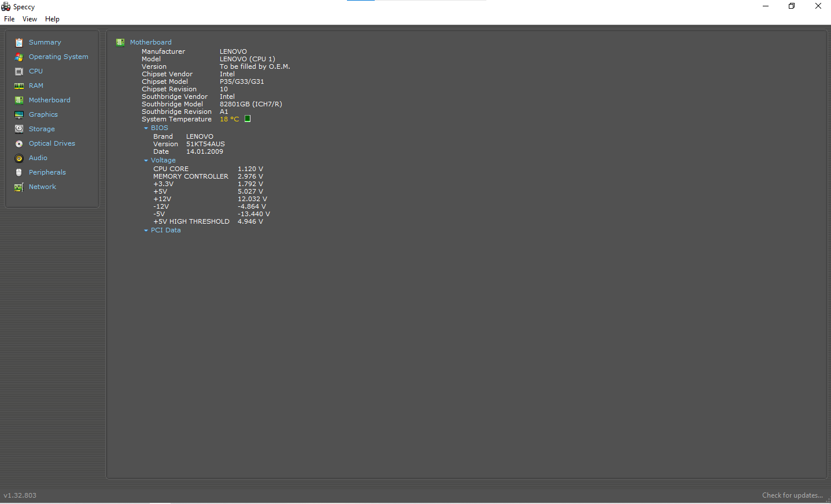Click the Motherboard heading in main panel

coord(150,42)
